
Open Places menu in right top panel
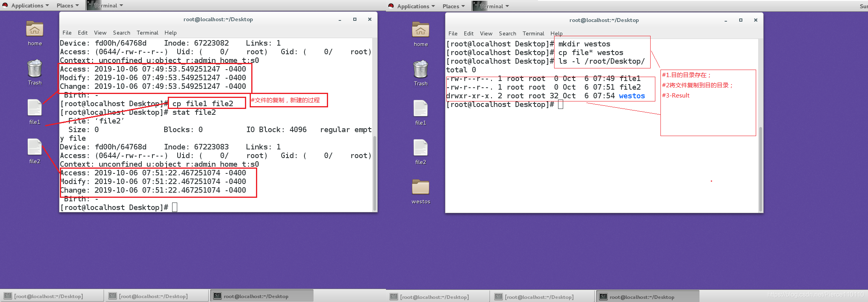[453, 6]
